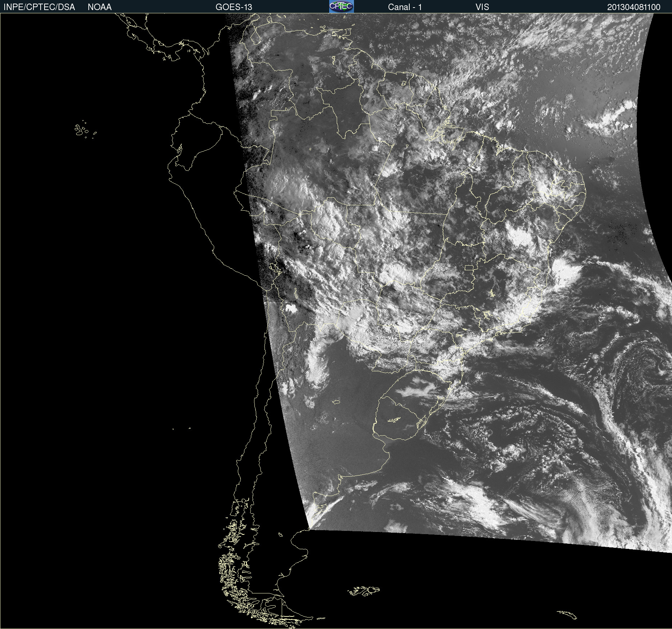Select the INPE/CPTEC/DSA header label
672x629 pixels.
click(x=39, y=7)
